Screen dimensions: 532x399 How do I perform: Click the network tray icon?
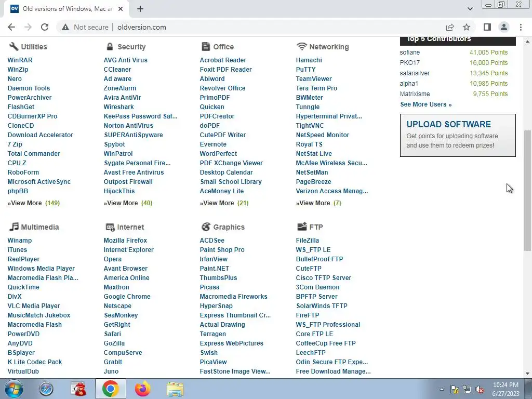click(x=467, y=390)
